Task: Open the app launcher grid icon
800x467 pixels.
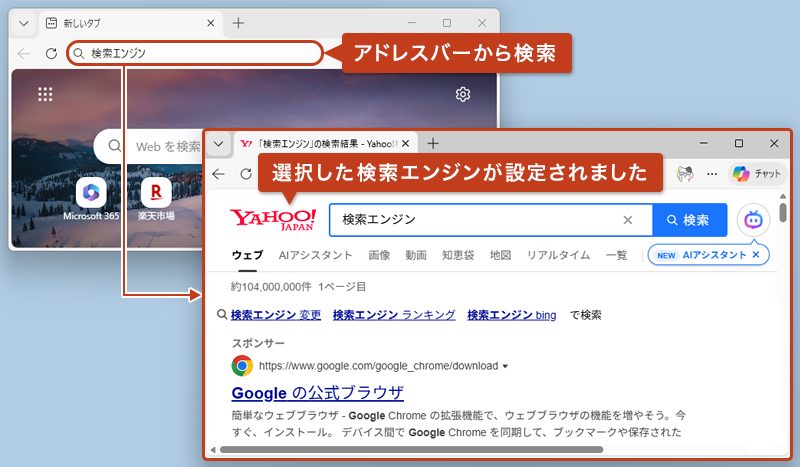Action: tap(45, 94)
